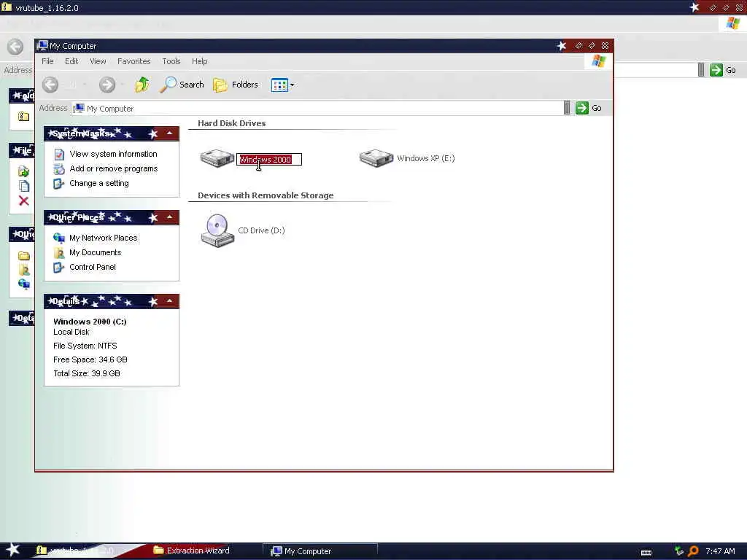The width and height of the screenshot is (747, 560).
Task: Collapse the Details panel
Action: [169, 301]
